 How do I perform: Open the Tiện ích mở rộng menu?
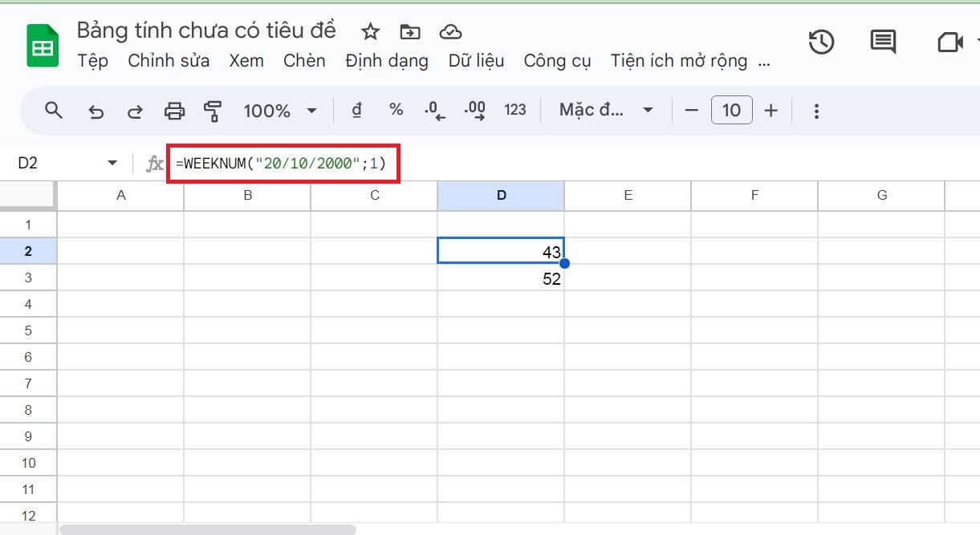click(x=679, y=61)
